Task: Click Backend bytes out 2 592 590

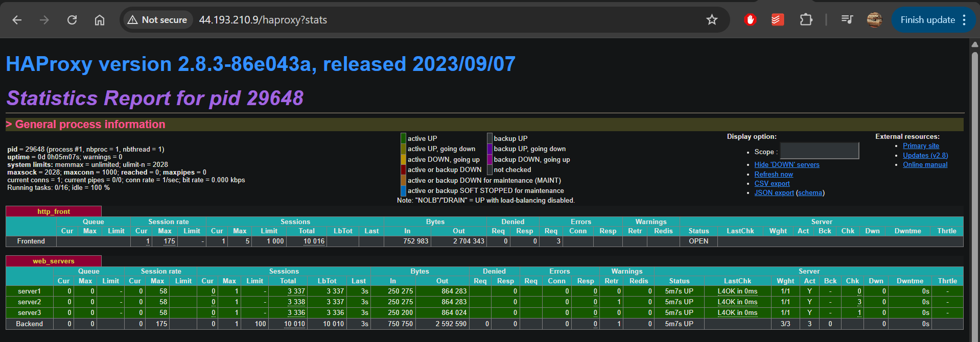Action: coord(451,324)
